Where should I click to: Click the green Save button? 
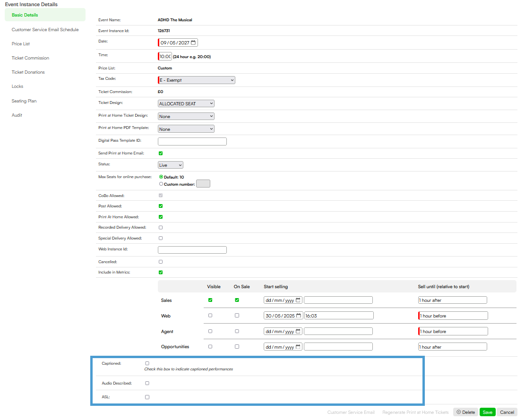(488, 412)
